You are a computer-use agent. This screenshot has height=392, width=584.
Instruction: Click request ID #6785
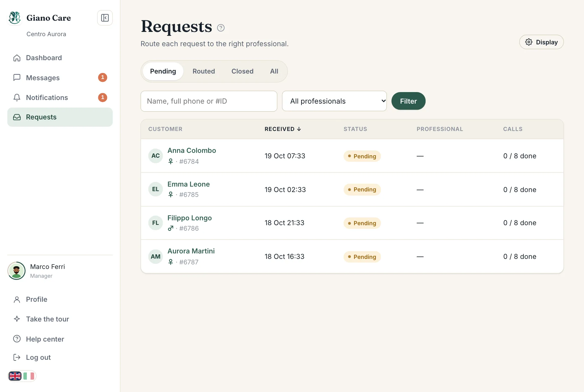(x=189, y=194)
